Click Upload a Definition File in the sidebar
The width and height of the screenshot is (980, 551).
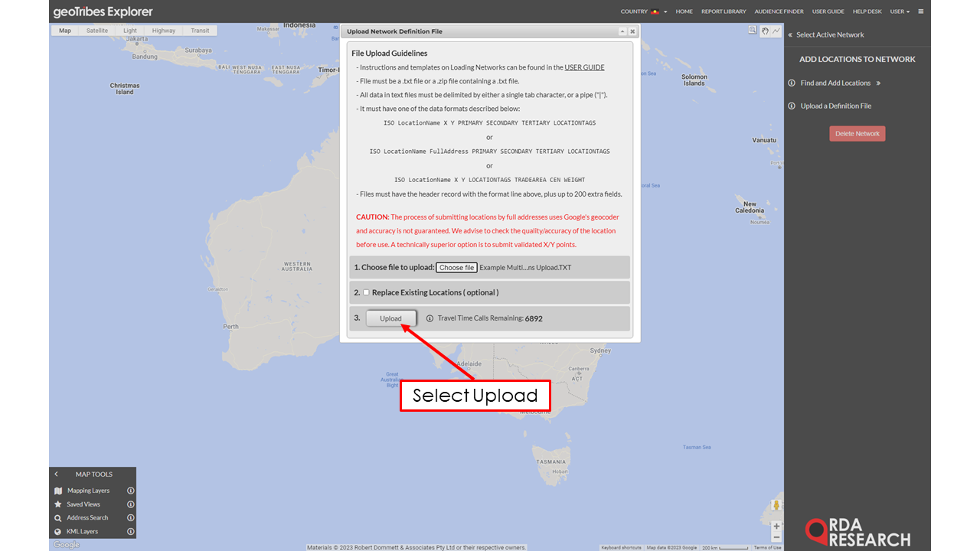pyautogui.click(x=836, y=106)
